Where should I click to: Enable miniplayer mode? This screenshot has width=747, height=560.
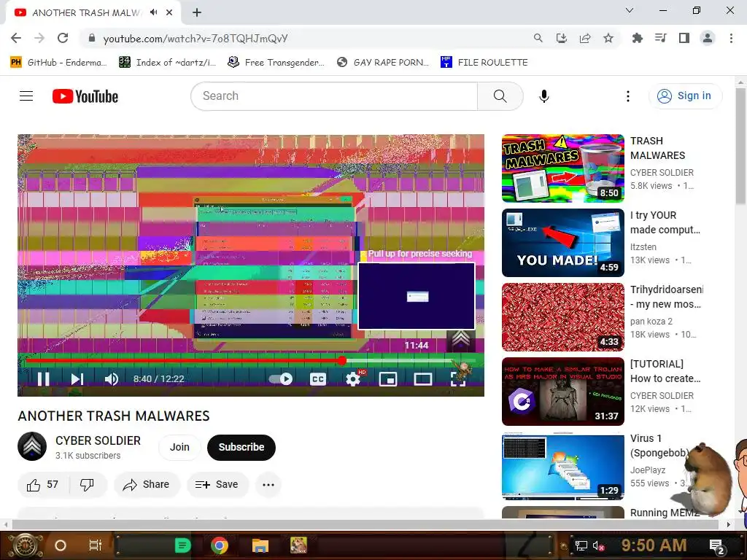[x=388, y=379]
